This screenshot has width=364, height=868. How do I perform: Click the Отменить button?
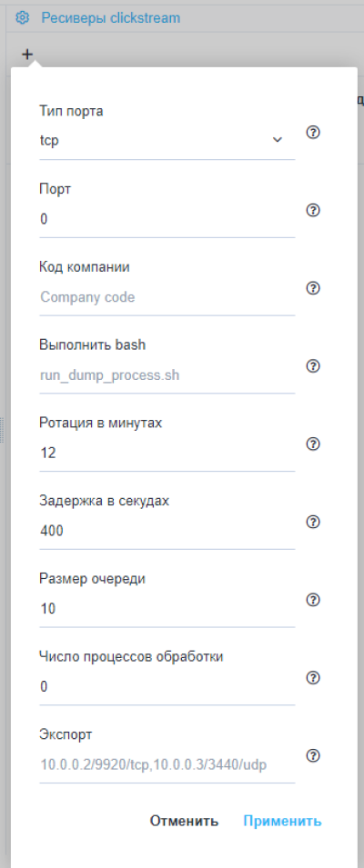coord(184,821)
